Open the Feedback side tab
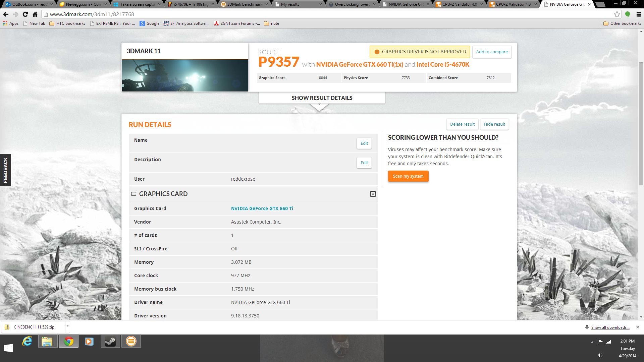The image size is (644, 362). click(5, 170)
